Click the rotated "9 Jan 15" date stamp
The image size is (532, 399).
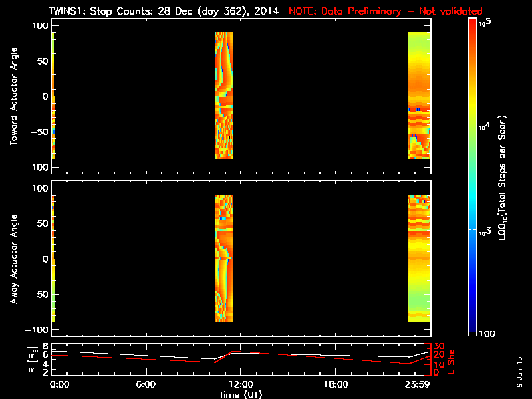pos(519,372)
